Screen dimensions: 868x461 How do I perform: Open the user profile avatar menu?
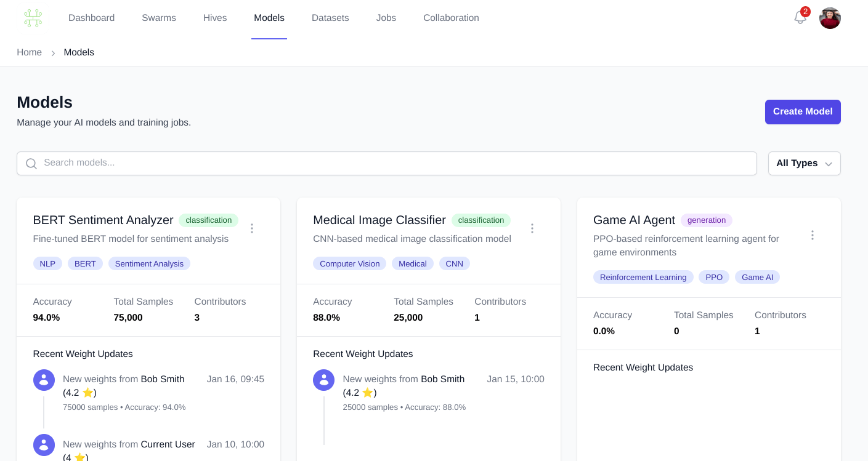[829, 18]
